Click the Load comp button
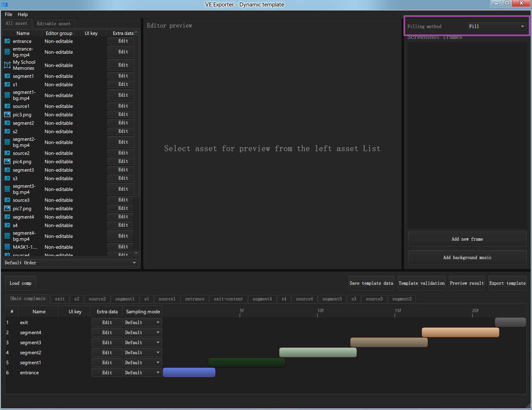The image size is (532, 410). pos(20,283)
